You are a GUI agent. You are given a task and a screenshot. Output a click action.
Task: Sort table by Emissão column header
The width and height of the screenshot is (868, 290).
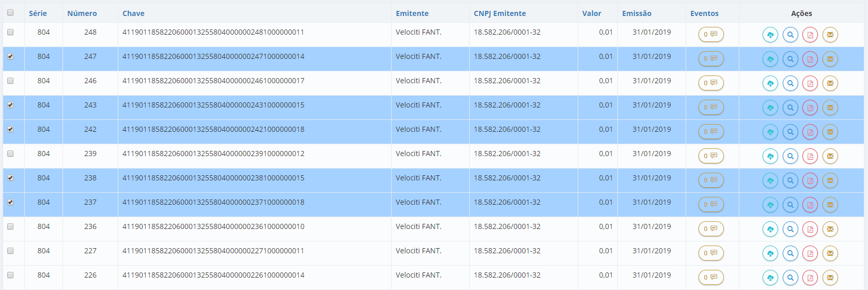tap(637, 13)
